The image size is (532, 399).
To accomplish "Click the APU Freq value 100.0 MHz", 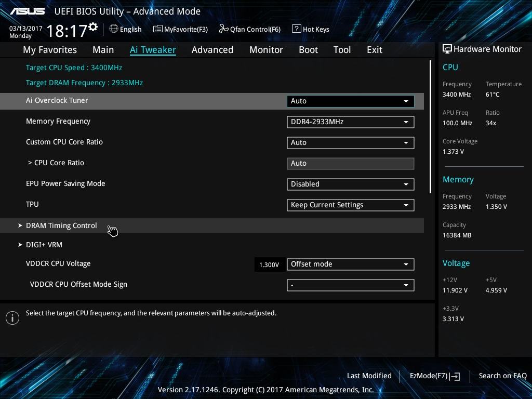I will click(x=457, y=123).
